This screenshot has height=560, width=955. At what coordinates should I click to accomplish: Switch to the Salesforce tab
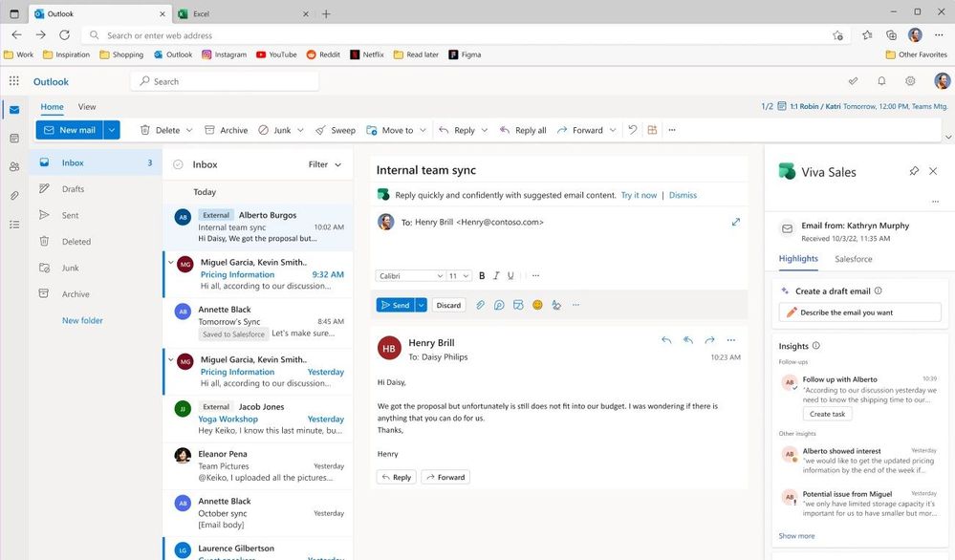click(854, 259)
